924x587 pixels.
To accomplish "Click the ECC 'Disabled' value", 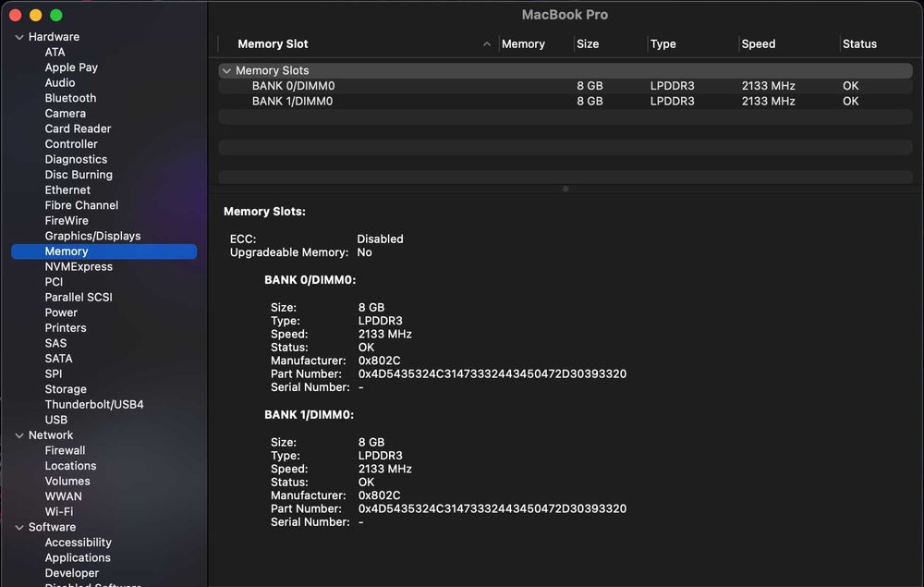I will [380, 239].
